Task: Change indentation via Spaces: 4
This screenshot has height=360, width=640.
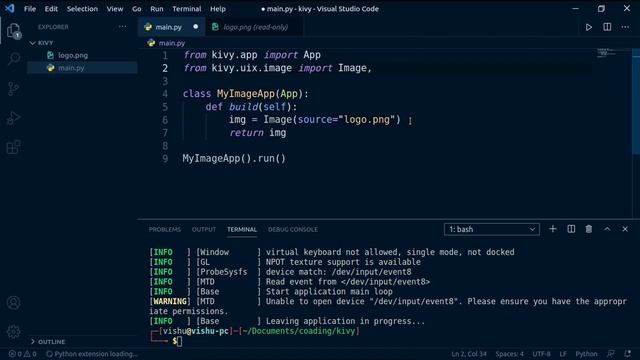Action: [x=509, y=354]
